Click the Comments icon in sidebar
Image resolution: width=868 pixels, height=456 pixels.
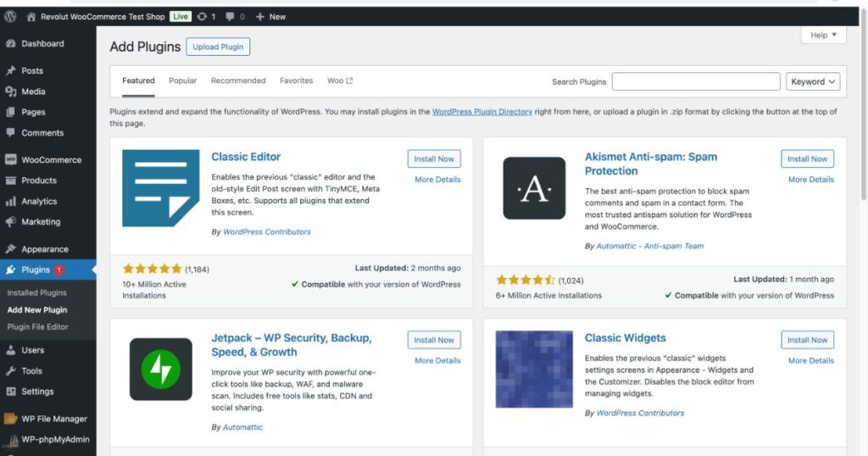tap(10, 132)
